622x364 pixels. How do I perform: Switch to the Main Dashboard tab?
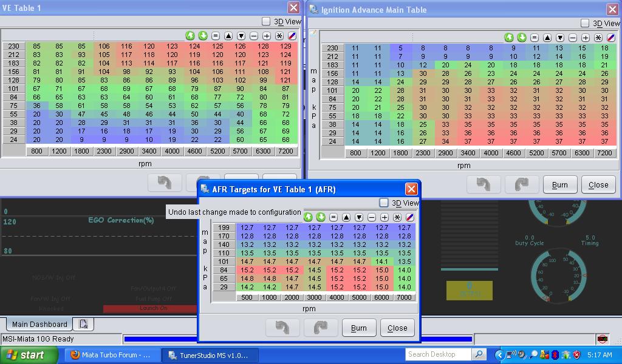[x=40, y=324]
